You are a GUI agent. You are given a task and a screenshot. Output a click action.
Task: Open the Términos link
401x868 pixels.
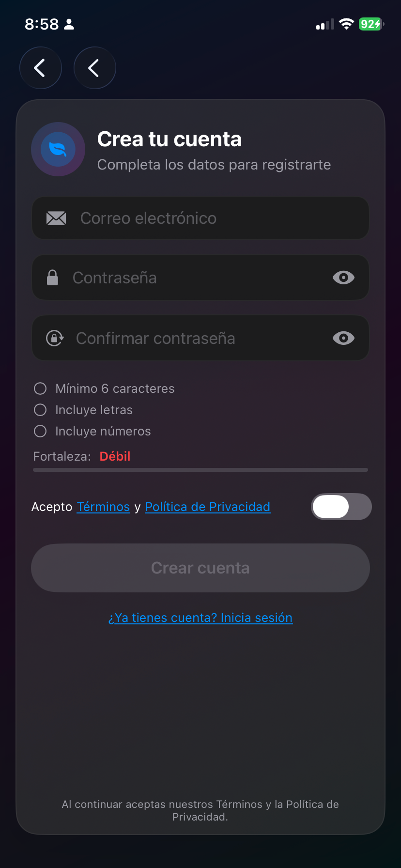pos(103,507)
